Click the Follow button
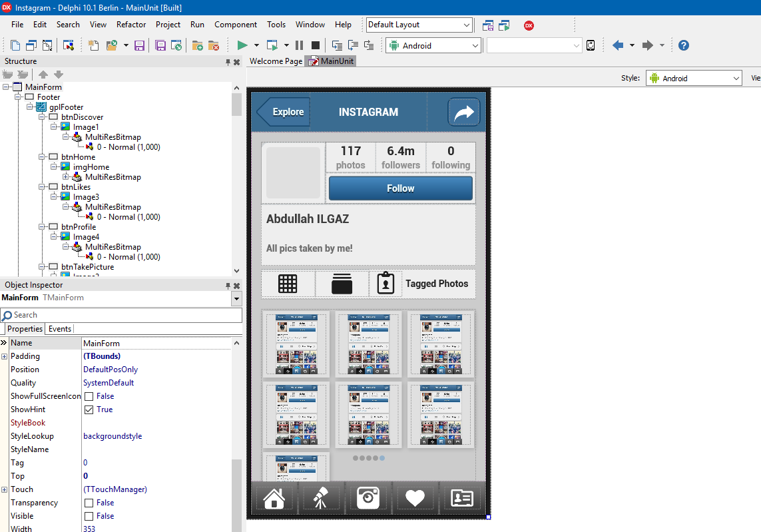Screen dimensions: 761x532 [x=400, y=188]
